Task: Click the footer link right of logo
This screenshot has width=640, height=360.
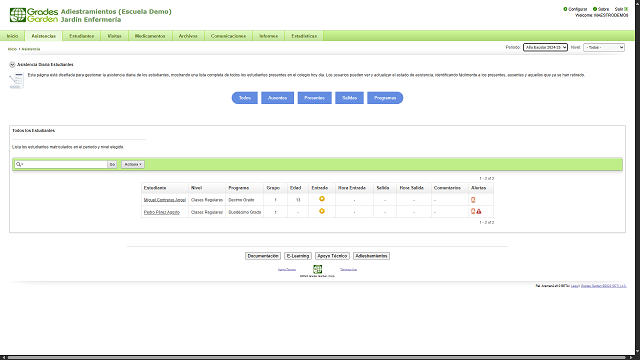Action: point(349,269)
